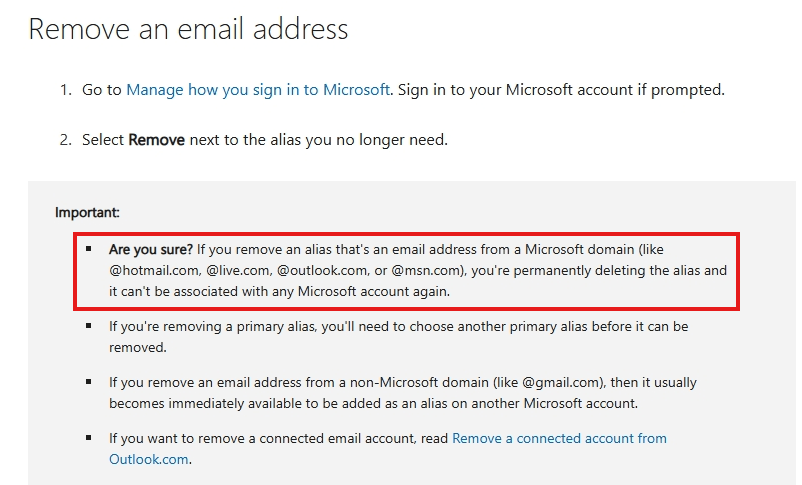Click the bullet beside 'Are you sure?'
This screenshot has width=802, height=485.
click(89, 248)
